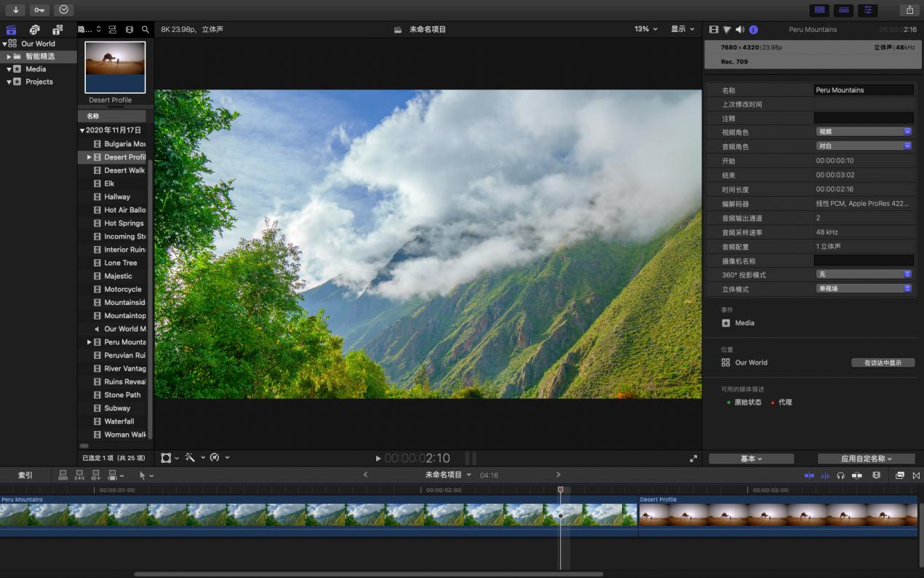
Task: Show the Photos and Audio sidebar
Action: pos(34,30)
